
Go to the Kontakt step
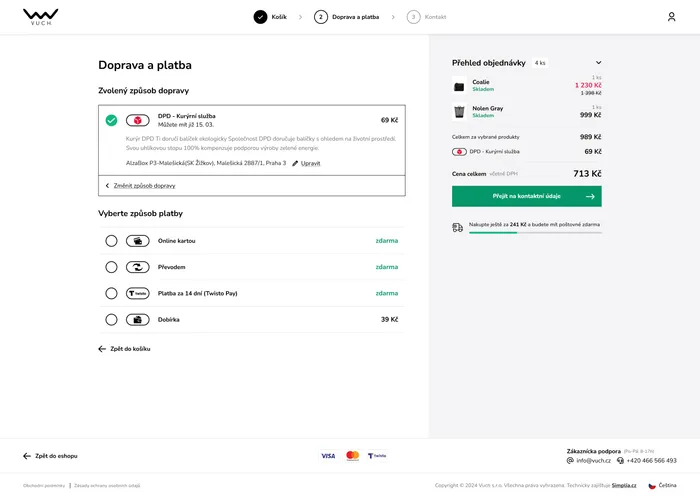click(426, 17)
